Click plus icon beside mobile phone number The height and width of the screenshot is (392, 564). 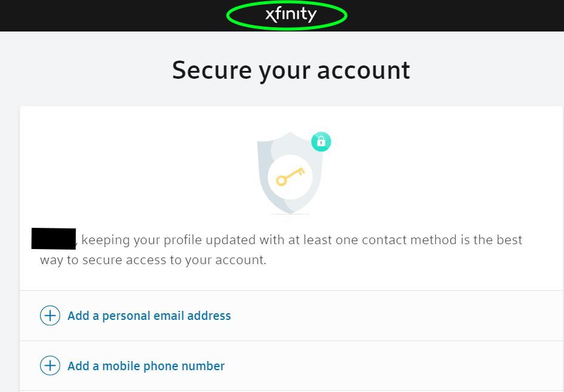tap(50, 366)
